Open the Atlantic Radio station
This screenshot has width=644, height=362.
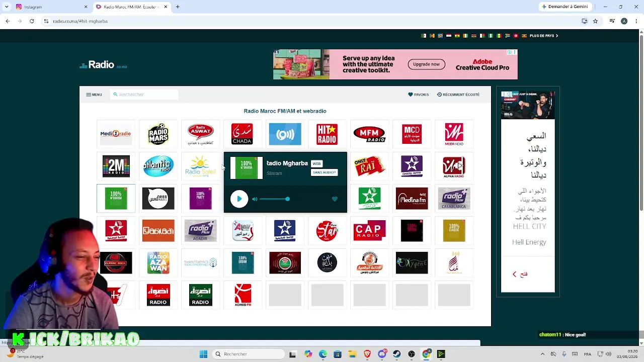(158, 166)
